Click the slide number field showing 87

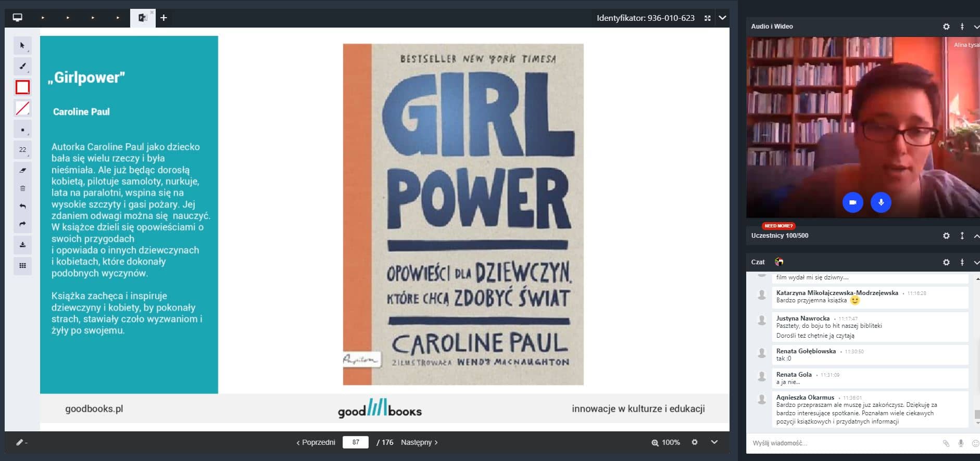pos(356,442)
